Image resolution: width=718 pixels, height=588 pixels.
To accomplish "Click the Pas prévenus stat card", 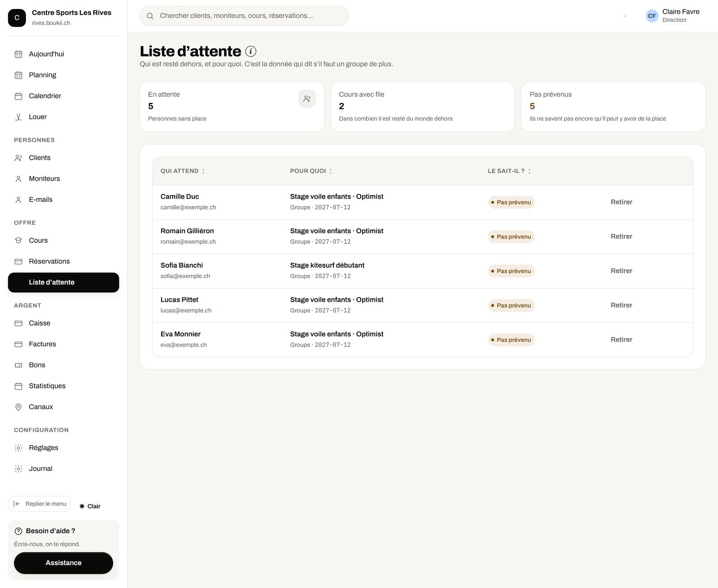I will (613, 107).
